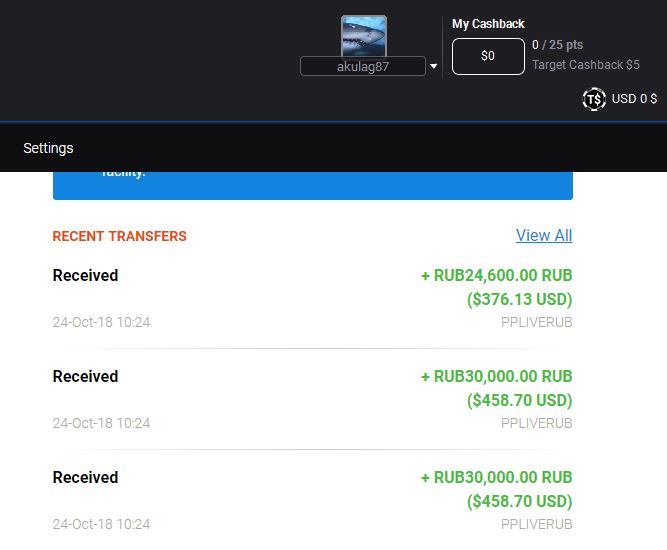
Task: Click Target Cashback $5 text
Action: click(586, 65)
